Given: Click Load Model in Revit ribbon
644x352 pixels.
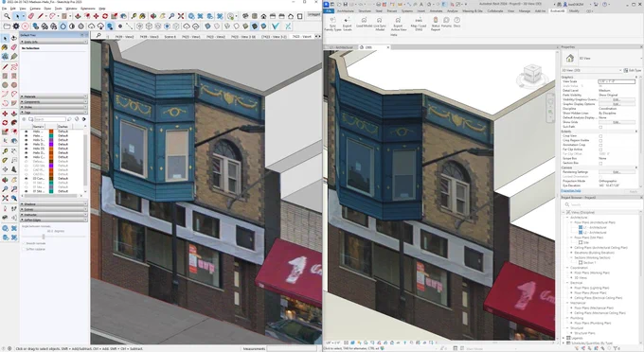Looking at the screenshot, I should (364, 23).
